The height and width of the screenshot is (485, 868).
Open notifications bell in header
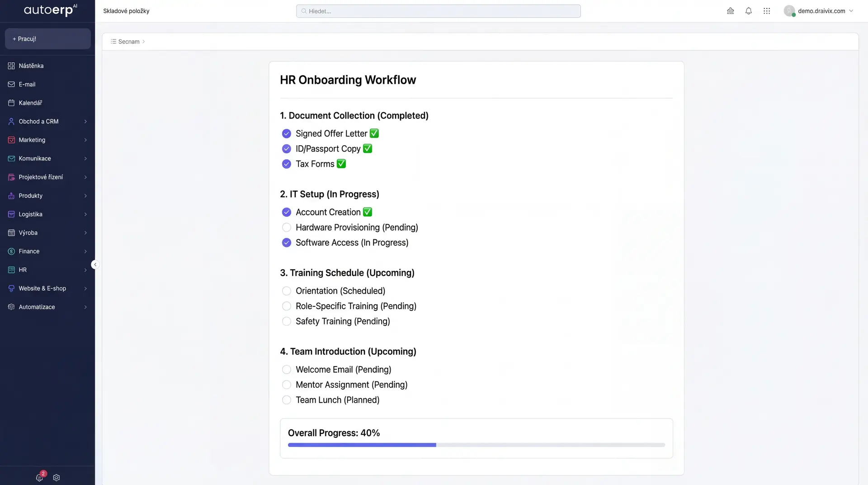click(x=749, y=11)
